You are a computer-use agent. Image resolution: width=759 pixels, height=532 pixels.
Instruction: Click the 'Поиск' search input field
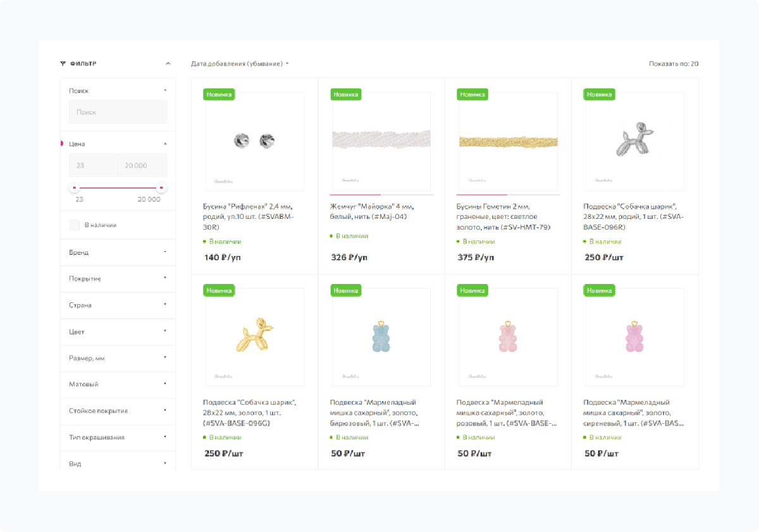(118, 112)
